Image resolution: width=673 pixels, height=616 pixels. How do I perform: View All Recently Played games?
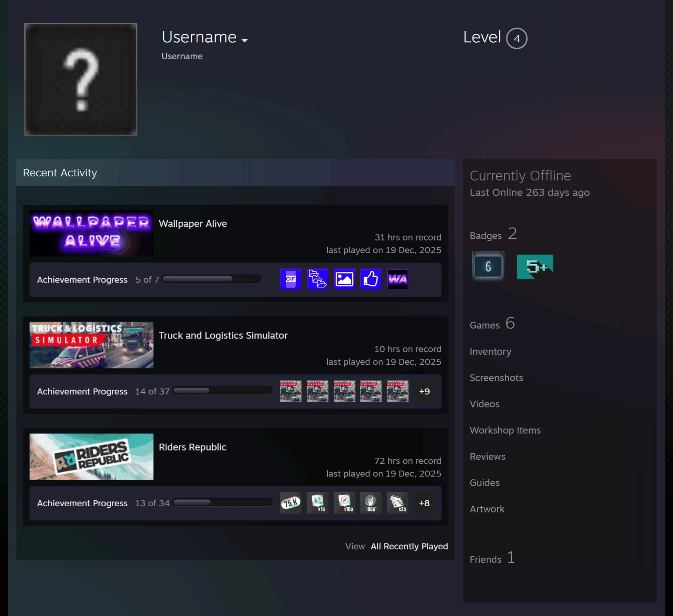(x=409, y=546)
